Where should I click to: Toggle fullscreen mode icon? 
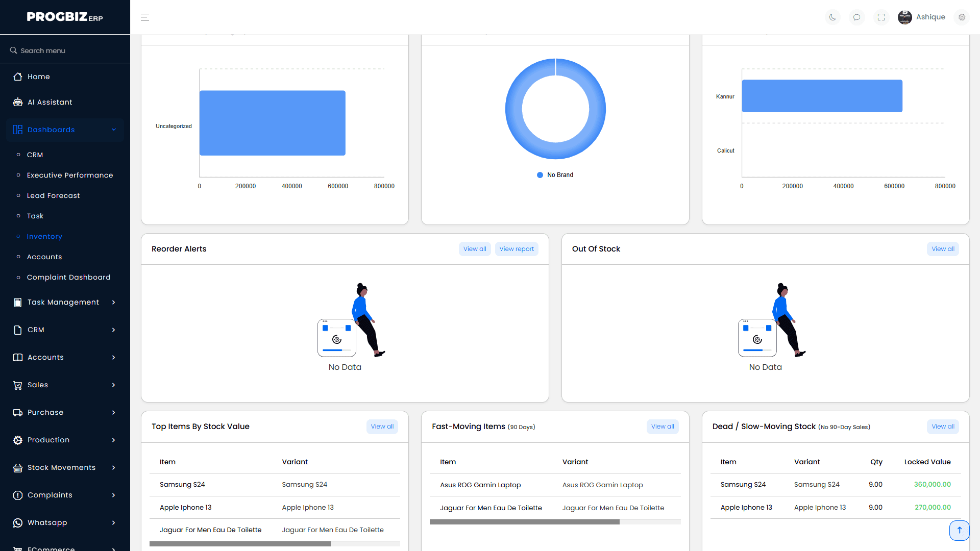coord(881,17)
